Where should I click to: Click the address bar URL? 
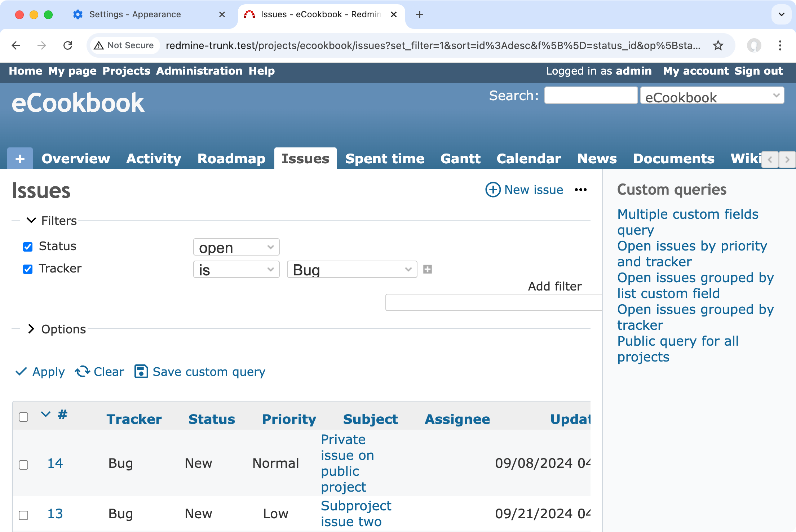pos(433,45)
